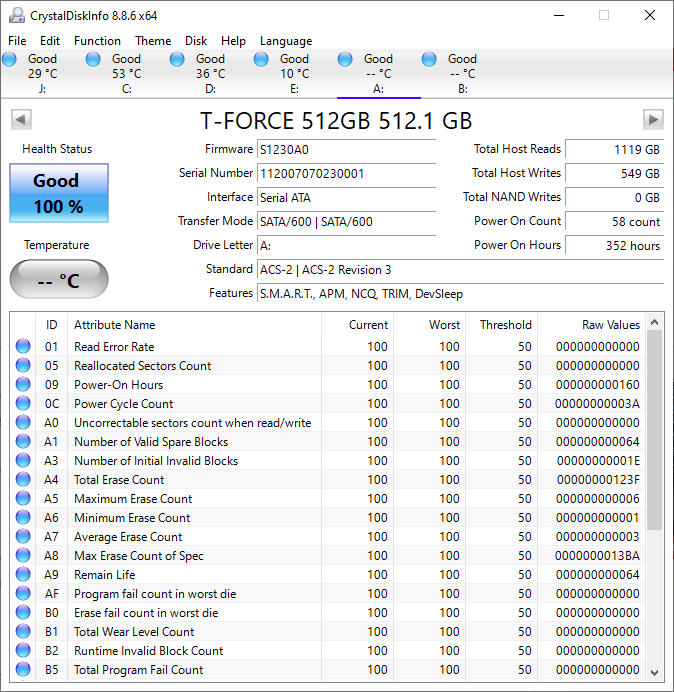Click the Worst column header

click(x=429, y=325)
